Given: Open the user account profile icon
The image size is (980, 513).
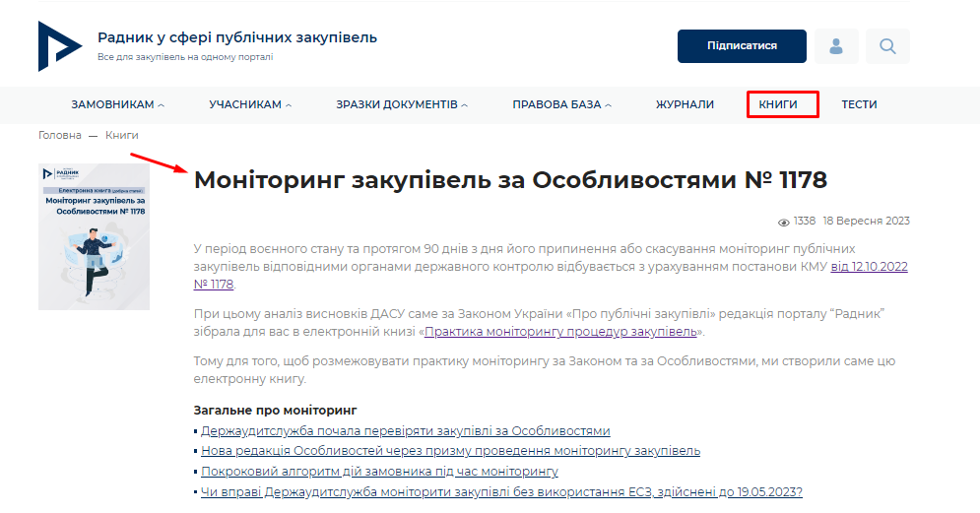Looking at the screenshot, I should click(x=836, y=46).
